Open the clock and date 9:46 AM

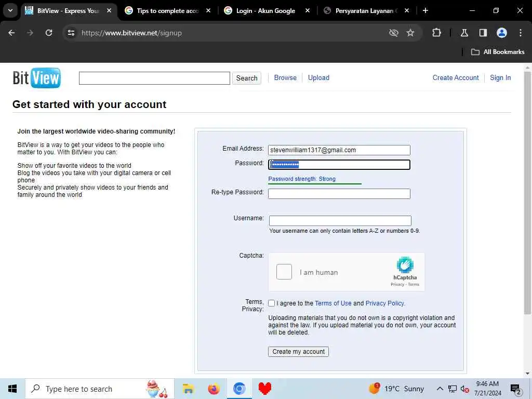pyautogui.click(x=487, y=389)
